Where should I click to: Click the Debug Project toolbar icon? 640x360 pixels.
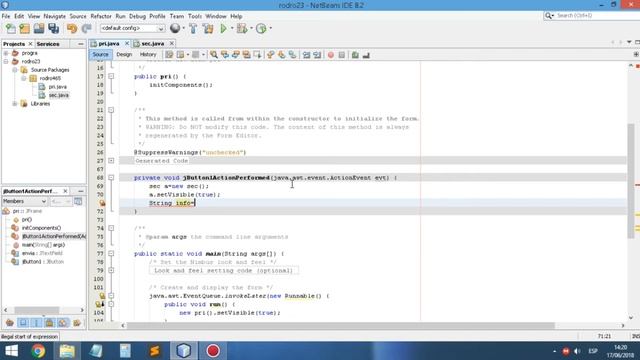click(x=242, y=29)
